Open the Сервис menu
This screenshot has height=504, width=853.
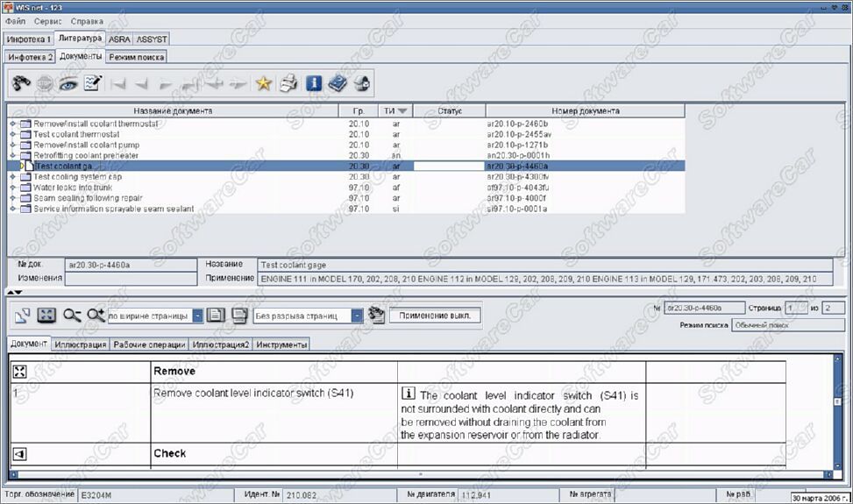coord(48,21)
